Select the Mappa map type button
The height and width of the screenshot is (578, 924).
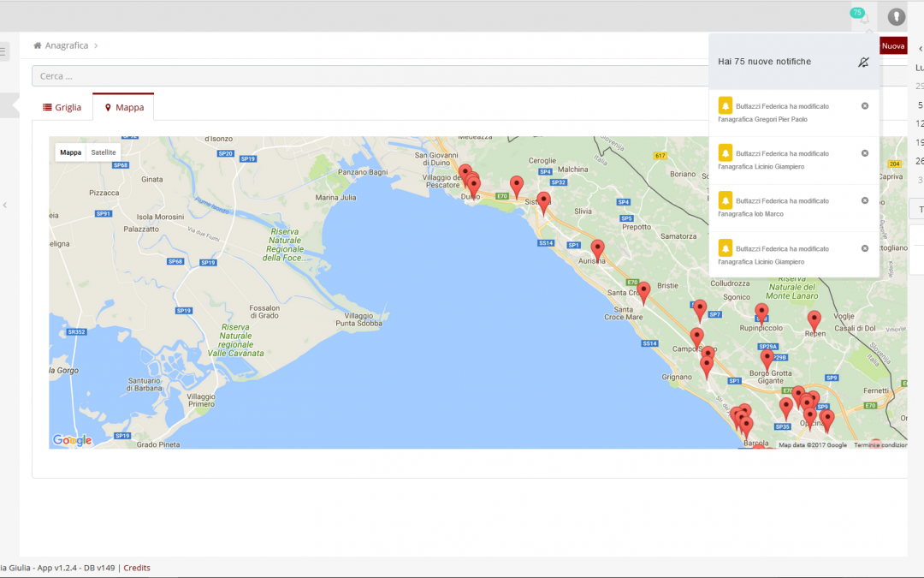pyautogui.click(x=71, y=152)
